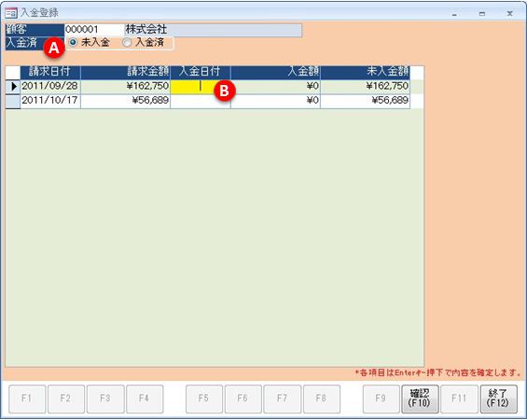
Task: Click the customer name field 株式会社
Action: 213,30
